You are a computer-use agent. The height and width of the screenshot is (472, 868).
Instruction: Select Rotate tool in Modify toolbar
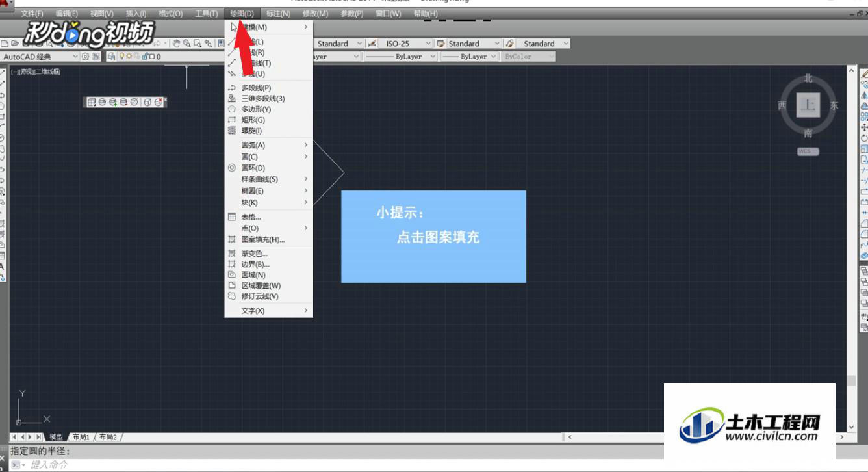863,138
